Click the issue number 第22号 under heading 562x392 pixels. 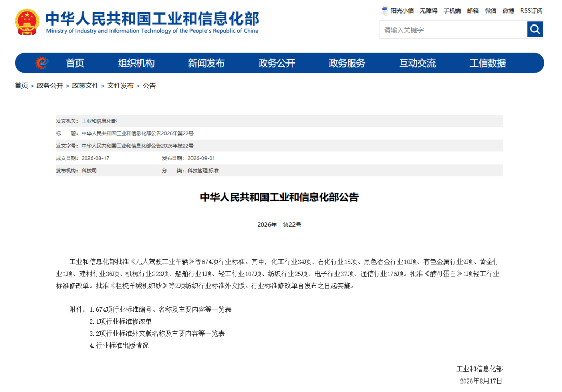(x=292, y=225)
